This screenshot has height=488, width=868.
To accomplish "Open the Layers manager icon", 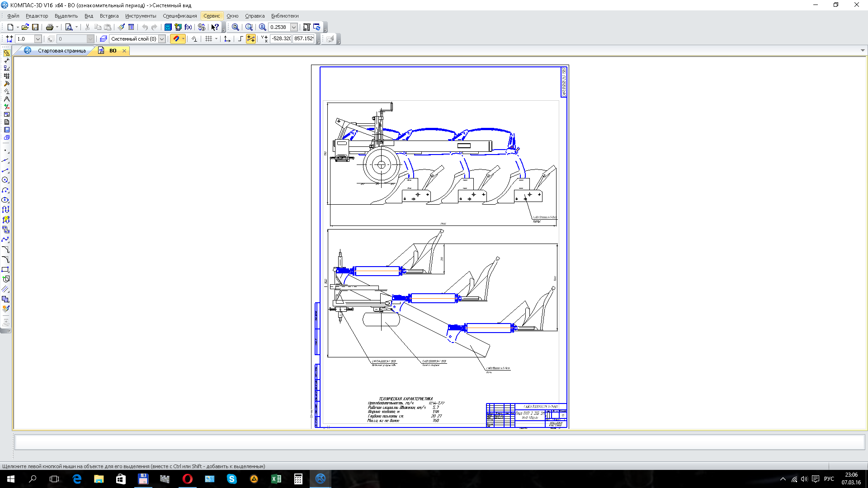I will click(104, 39).
